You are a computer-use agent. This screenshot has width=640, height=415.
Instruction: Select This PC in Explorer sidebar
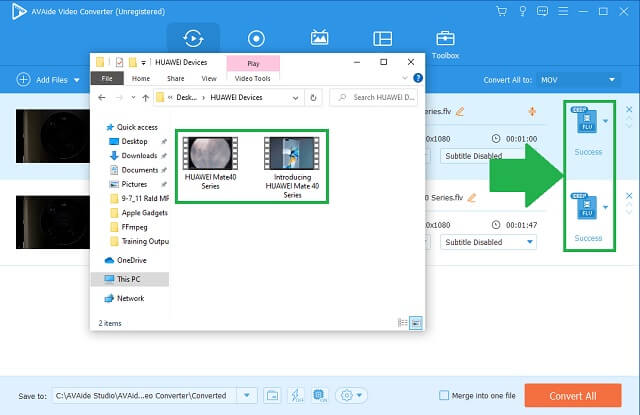point(130,279)
